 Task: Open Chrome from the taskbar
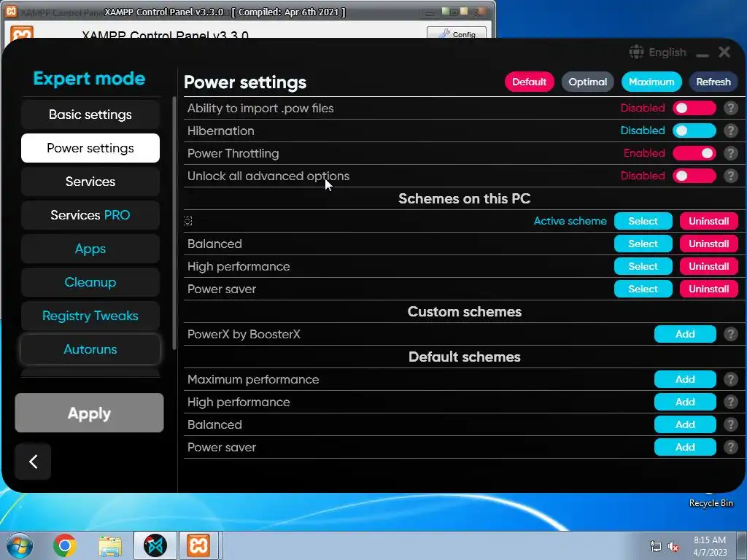[x=65, y=545]
